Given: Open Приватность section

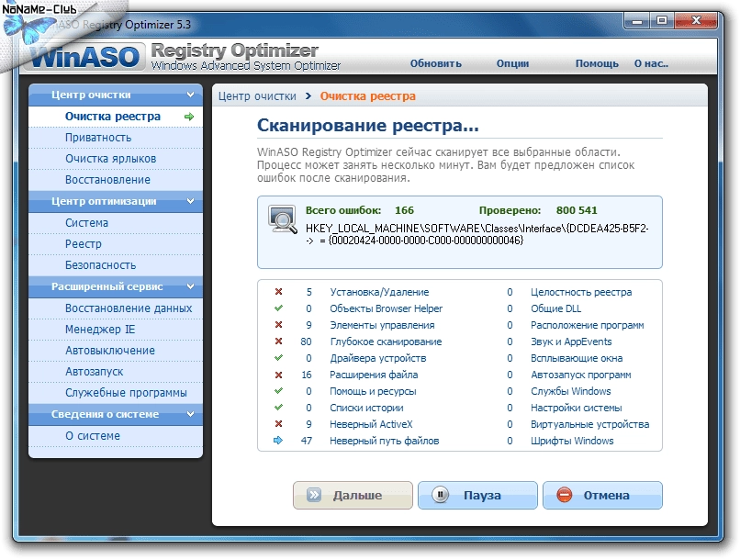Looking at the screenshot, I should 116,138.
